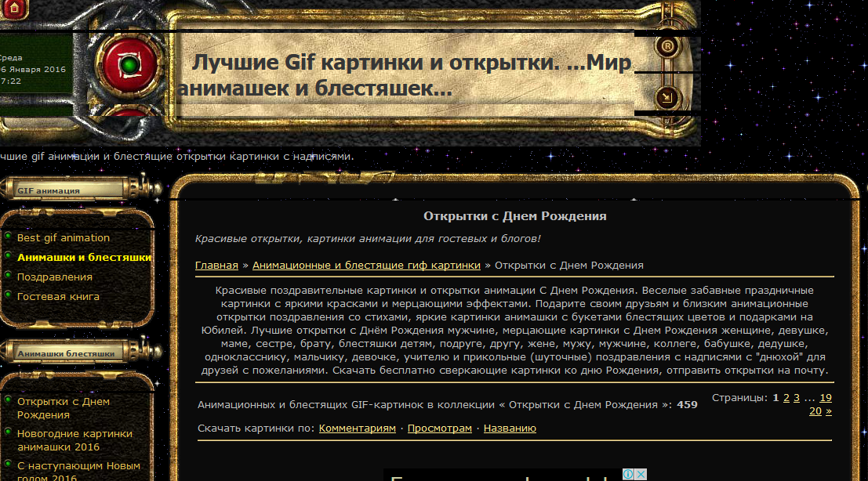The image size is (868, 481).
Task: Go to Гостевая книга in the sidebar
Action: coord(58,296)
